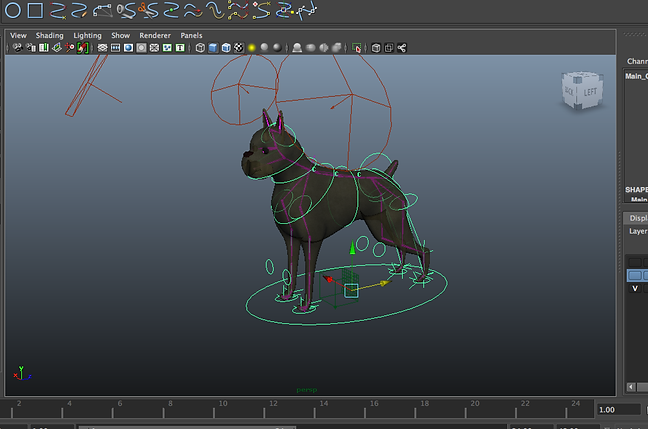Switch viewport to Wireframe shading
Screen dimensions: 648x429
200,48
